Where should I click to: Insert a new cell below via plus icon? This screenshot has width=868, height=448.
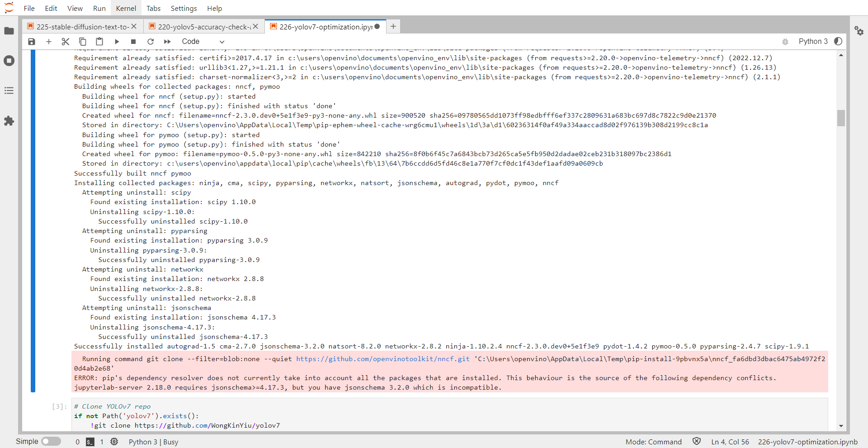[48, 41]
